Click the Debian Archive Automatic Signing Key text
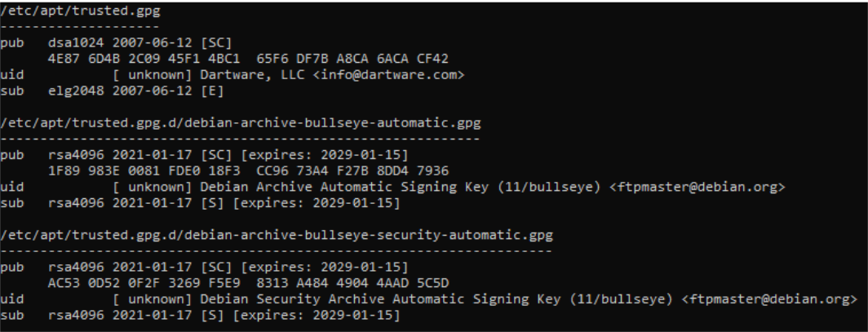 pos(344,187)
